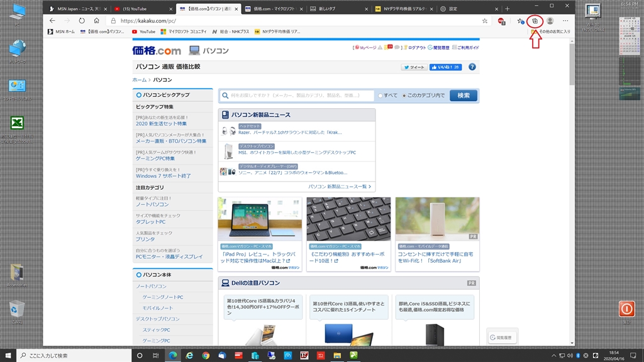
Task: Open ゲーミングPC特集 link
Action: 155,158
